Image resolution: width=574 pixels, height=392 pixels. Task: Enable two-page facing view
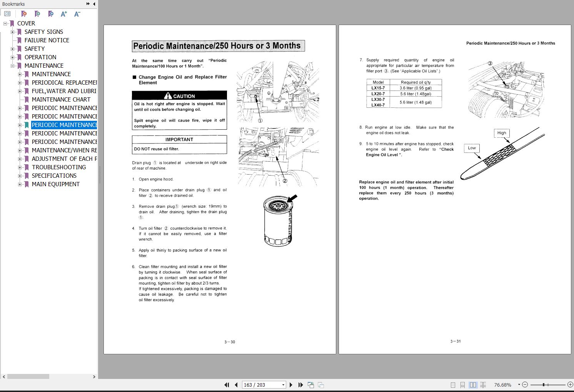click(x=472, y=385)
